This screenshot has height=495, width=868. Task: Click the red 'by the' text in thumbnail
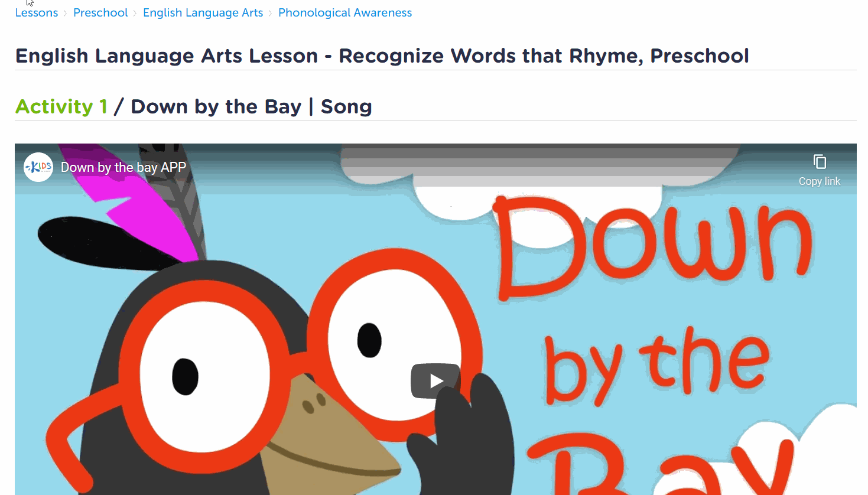tap(656, 366)
